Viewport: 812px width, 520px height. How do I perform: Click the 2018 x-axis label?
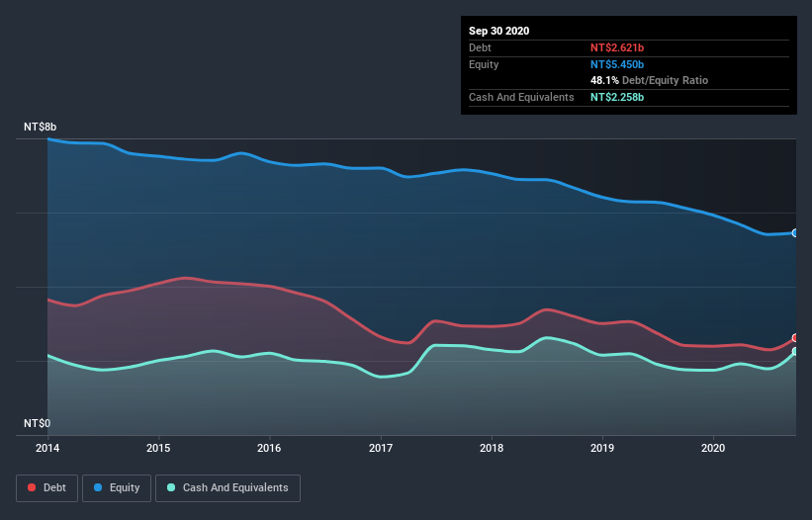coord(492,448)
